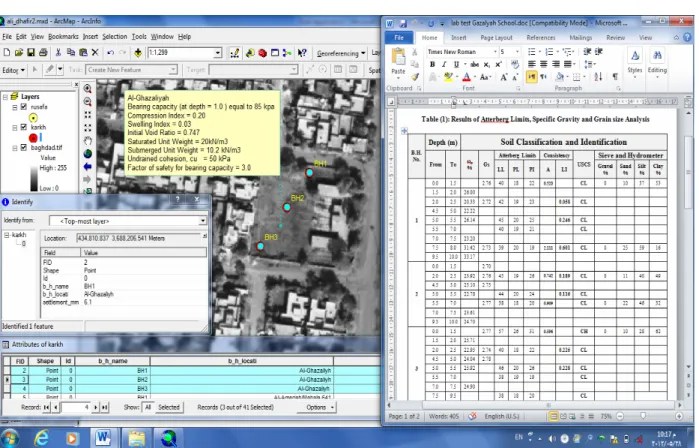The image size is (699, 448).
Task: Click the Add Data button in ArcMap
Action: point(138,53)
